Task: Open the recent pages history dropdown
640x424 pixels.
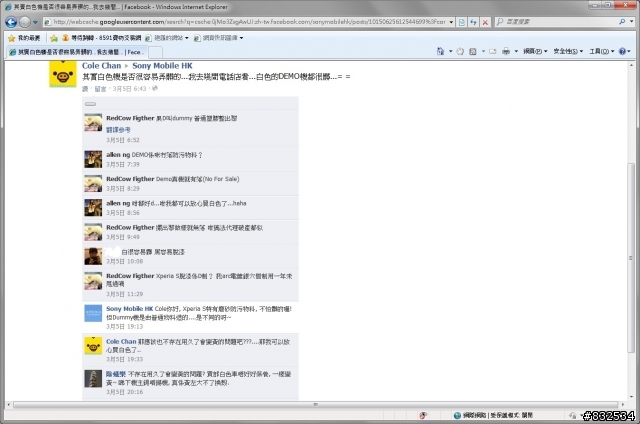Action: (x=35, y=22)
